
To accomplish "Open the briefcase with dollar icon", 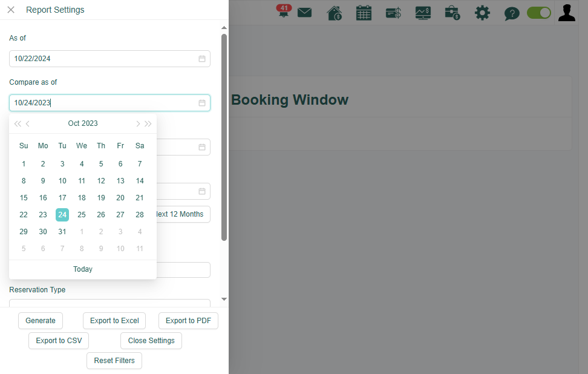I will [452, 13].
